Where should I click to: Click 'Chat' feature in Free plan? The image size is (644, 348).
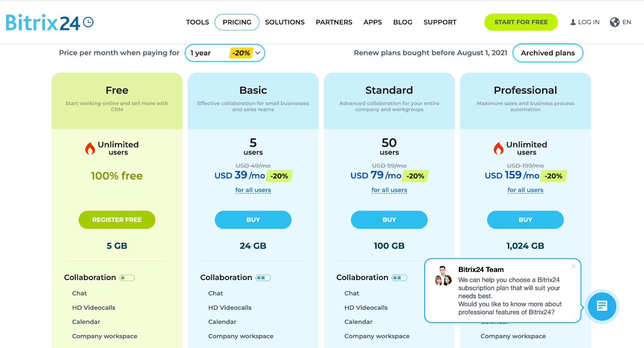pyautogui.click(x=79, y=293)
